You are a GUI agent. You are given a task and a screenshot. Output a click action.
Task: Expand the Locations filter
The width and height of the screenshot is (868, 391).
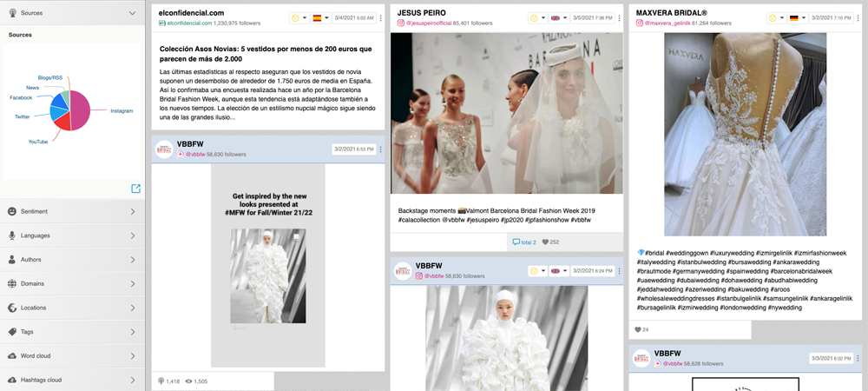tap(133, 308)
